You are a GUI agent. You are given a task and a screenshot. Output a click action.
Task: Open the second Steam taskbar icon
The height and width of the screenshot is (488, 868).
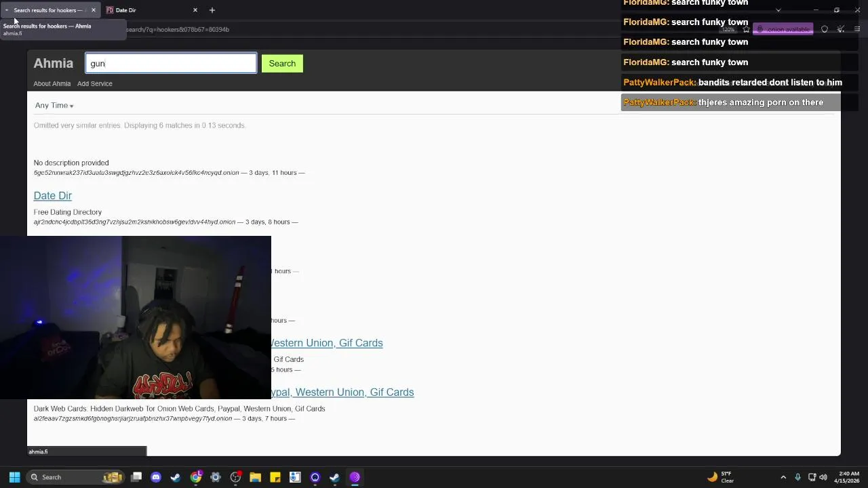coord(334,477)
